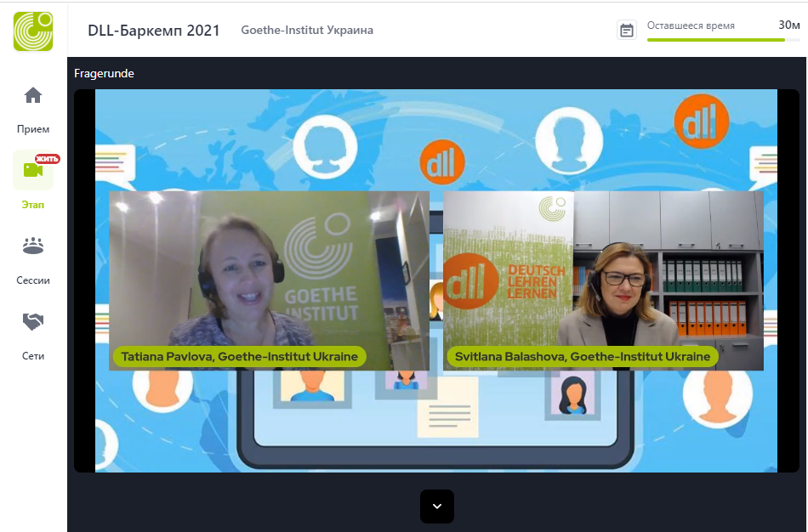The height and width of the screenshot is (532, 808).
Task: Open the Сессии people icon
Action: pyautogui.click(x=33, y=246)
